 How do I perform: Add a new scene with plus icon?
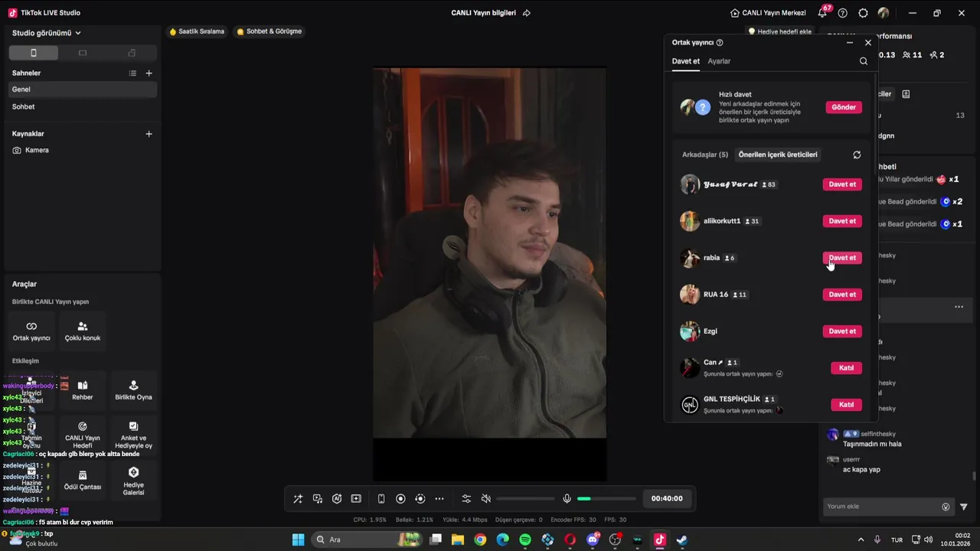(x=149, y=73)
